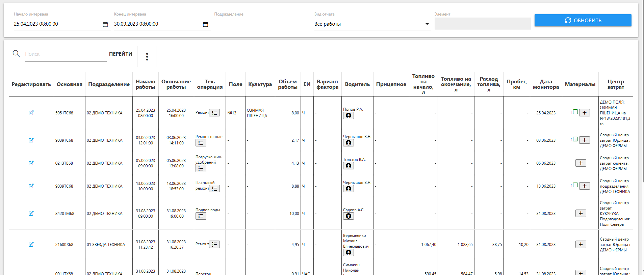The image size is (644, 275).
Task: Add material with plus button for 0213TB68 row
Action: coord(581,163)
